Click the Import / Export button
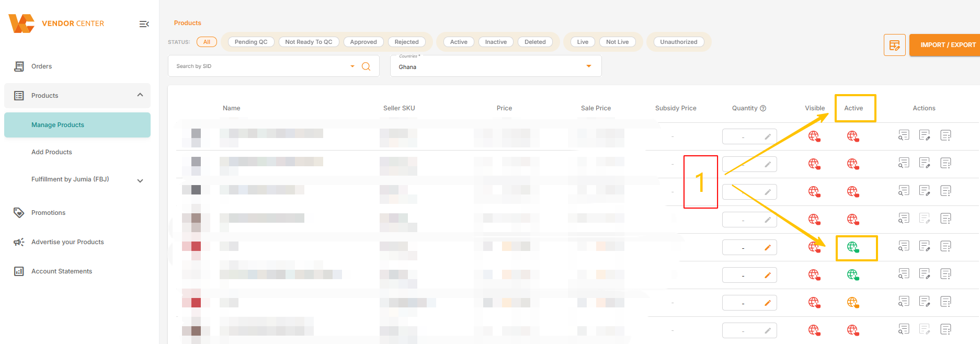This screenshot has height=344, width=980. [947, 45]
